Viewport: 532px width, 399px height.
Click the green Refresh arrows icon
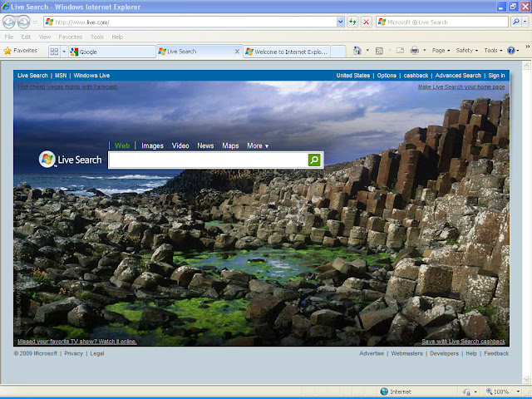(352, 22)
